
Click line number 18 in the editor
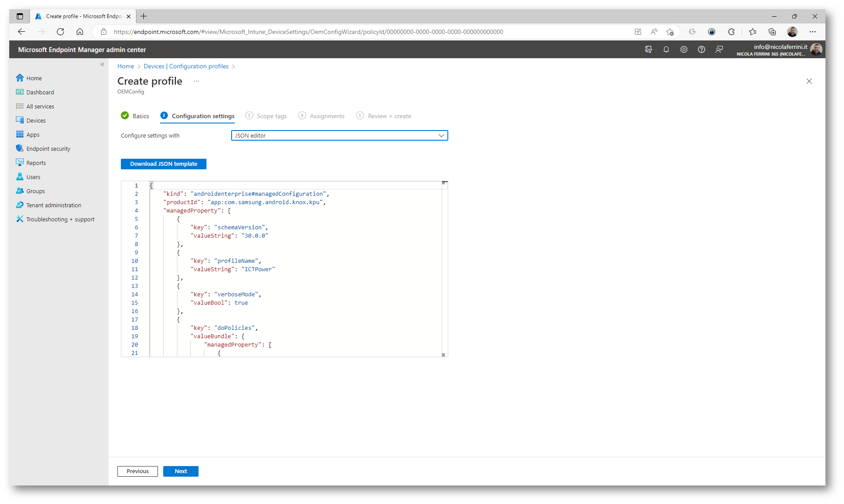pos(135,328)
